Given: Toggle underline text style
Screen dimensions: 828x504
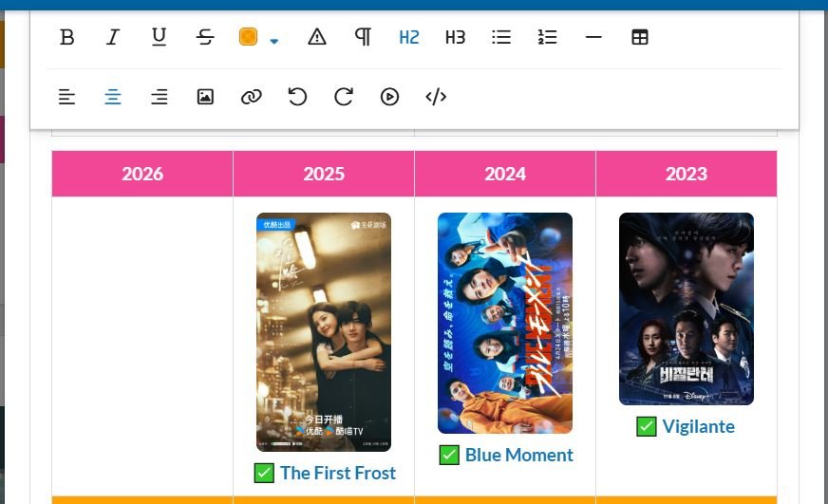Looking at the screenshot, I should point(159,37).
